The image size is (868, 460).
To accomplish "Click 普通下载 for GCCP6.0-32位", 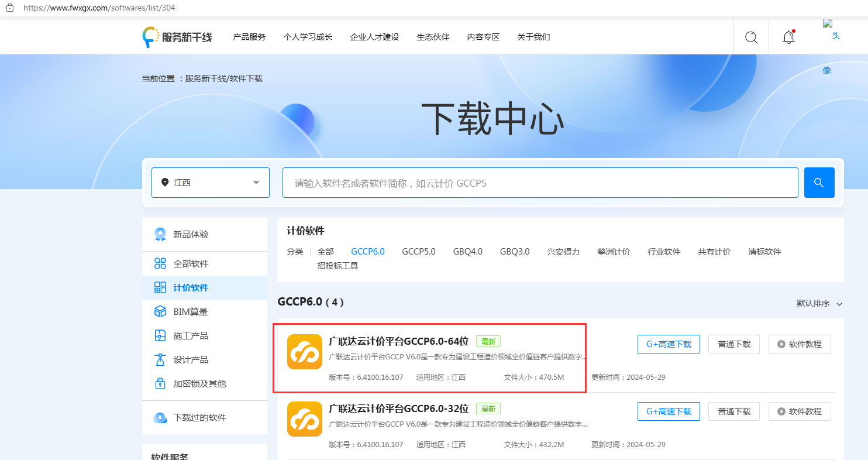I will (x=734, y=411).
